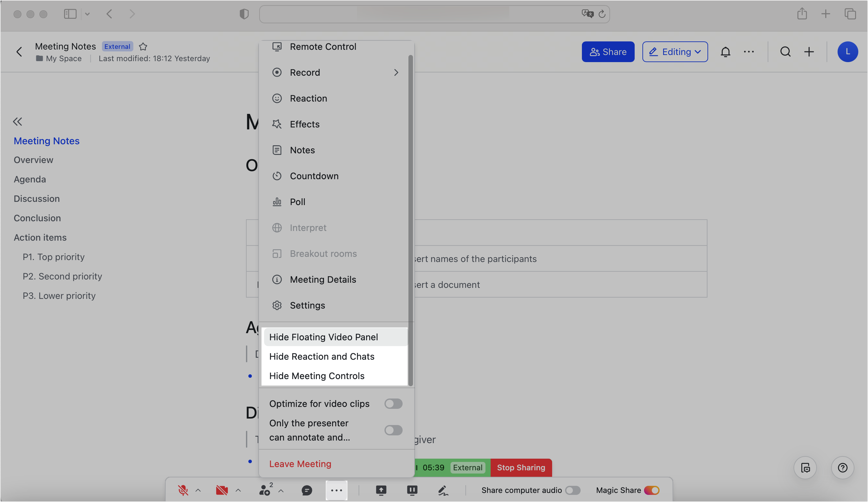This screenshot has width=868, height=502.
Task: Choose Countdown from the menu
Action: click(314, 176)
